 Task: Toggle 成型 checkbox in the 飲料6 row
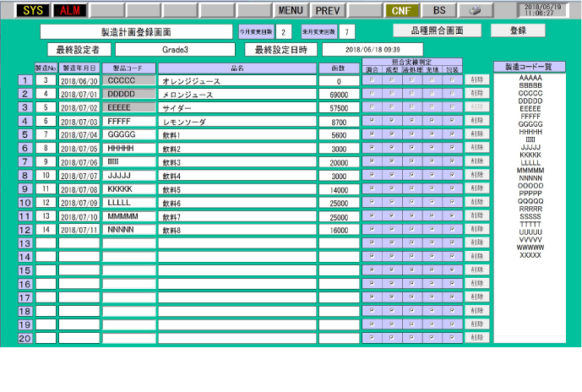coord(392,202)
